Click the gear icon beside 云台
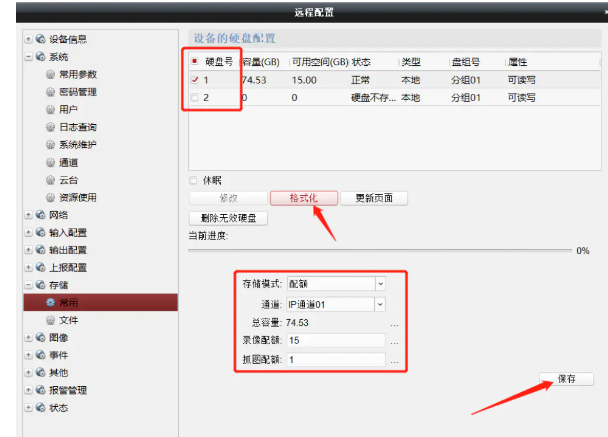Screen dimensions: 608x437 pos(51,180)
